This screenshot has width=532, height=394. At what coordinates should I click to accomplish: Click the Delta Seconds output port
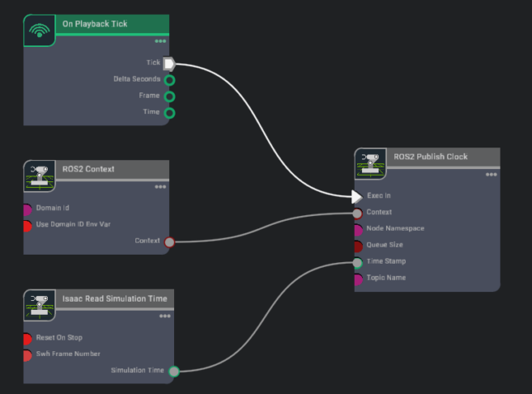pyautogui.click(x=169, y=80)
